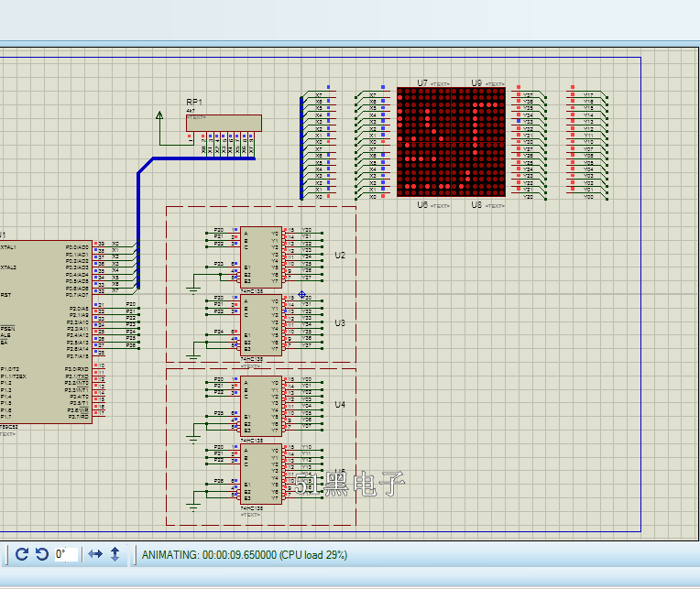Click the power terminal arrow near RP1
Image resolution: width=700 pixels, height=589 pixels.
(159, 115)
